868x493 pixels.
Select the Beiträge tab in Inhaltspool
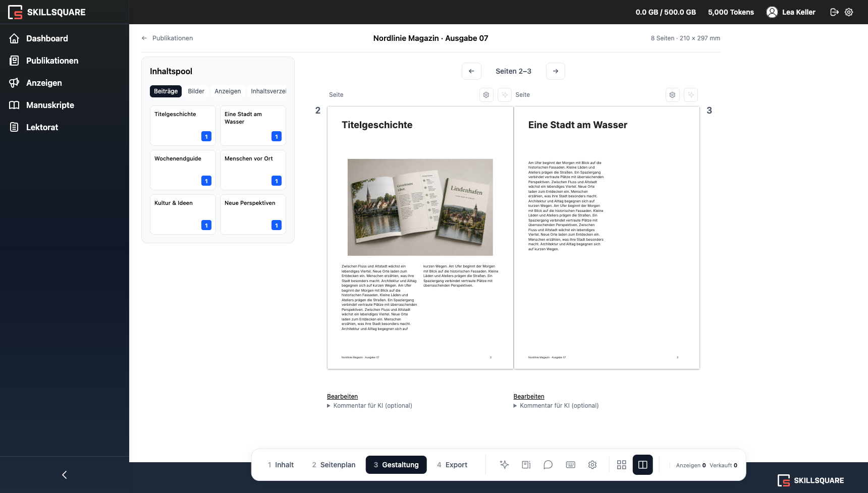tap(166, 91)
